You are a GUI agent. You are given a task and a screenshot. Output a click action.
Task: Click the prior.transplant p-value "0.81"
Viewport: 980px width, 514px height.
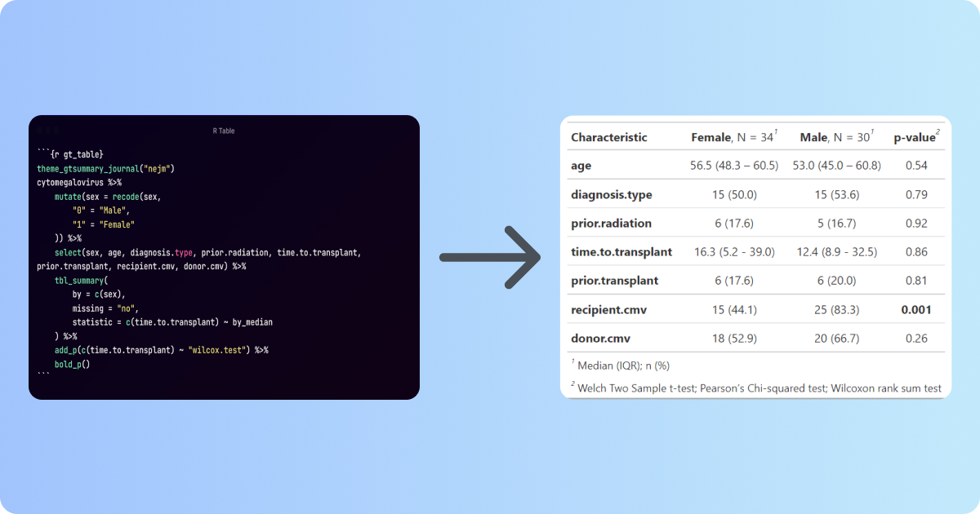916,281
